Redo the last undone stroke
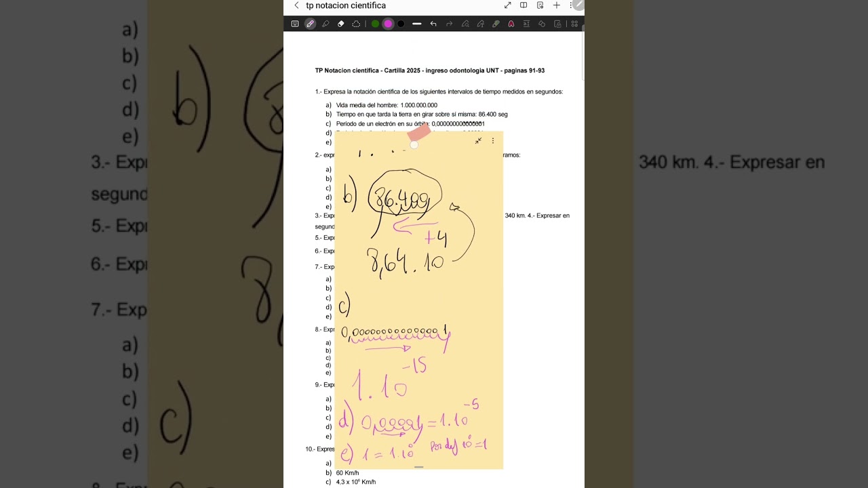 pyautogui.click(x=449, y=24)
